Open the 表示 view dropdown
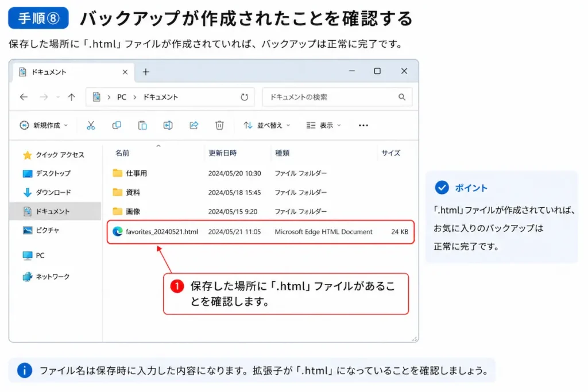 pyautogui.click(x=323, y=125)
